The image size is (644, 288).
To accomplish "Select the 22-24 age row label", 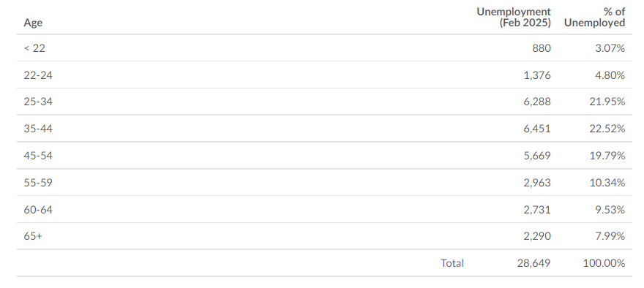I will [38, 75].
